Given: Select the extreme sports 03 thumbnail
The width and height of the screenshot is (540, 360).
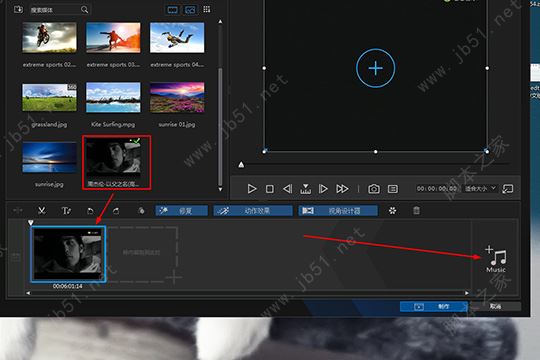Looking at the screenshot, I should pyautogui.click(x=113, y=38).
